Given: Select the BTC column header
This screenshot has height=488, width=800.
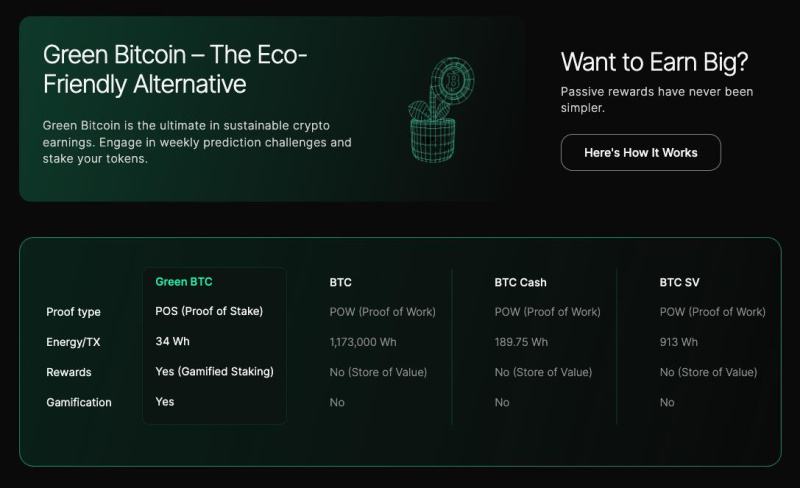Looking at the screenshot, I should point(340,282).
